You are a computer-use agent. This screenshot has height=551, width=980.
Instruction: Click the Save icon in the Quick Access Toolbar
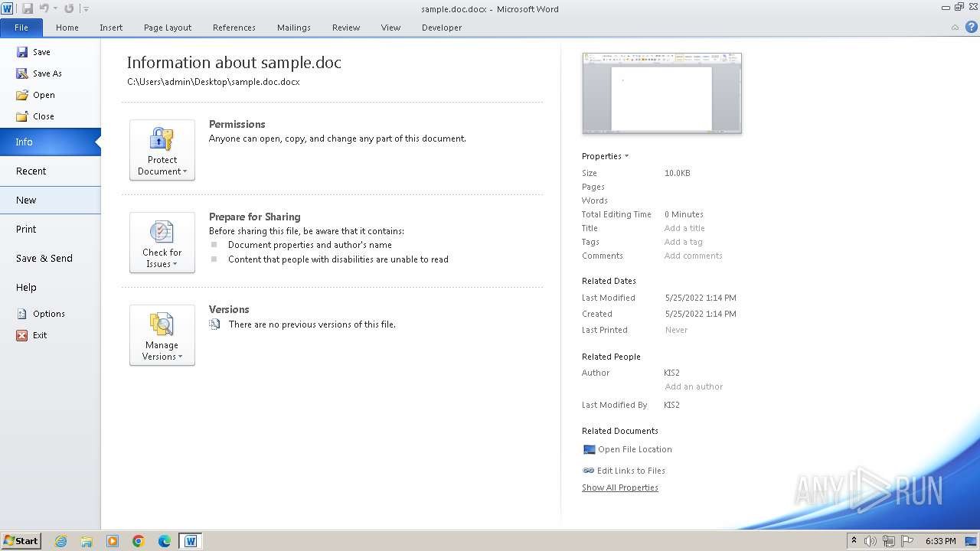click(x=28, y=8)
